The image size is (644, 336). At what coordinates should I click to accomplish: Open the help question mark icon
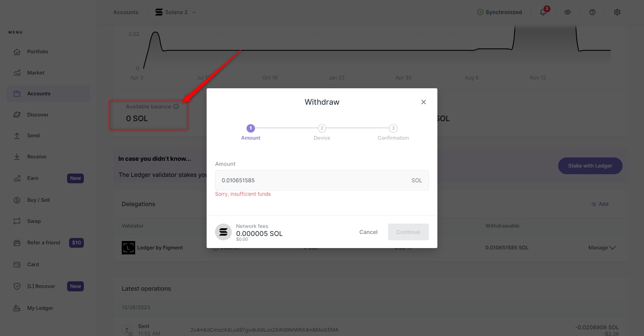click(592, 12)
